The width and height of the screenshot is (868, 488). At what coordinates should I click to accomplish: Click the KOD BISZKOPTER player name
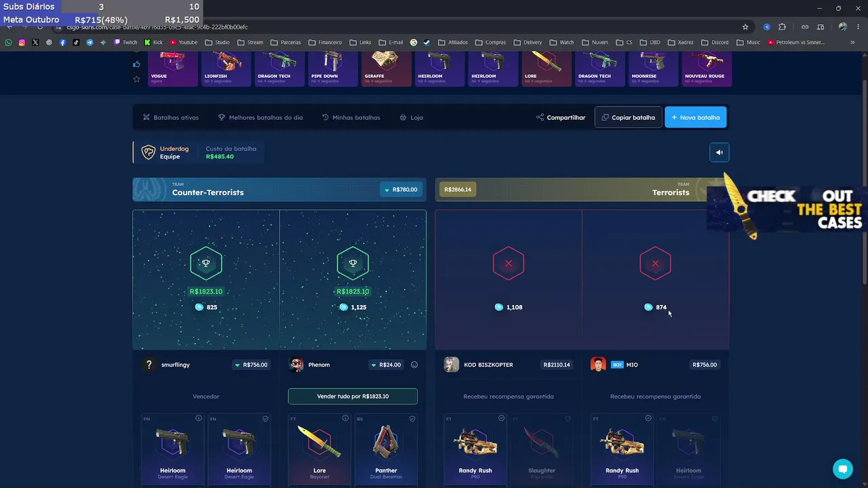[x=488, y=365]
